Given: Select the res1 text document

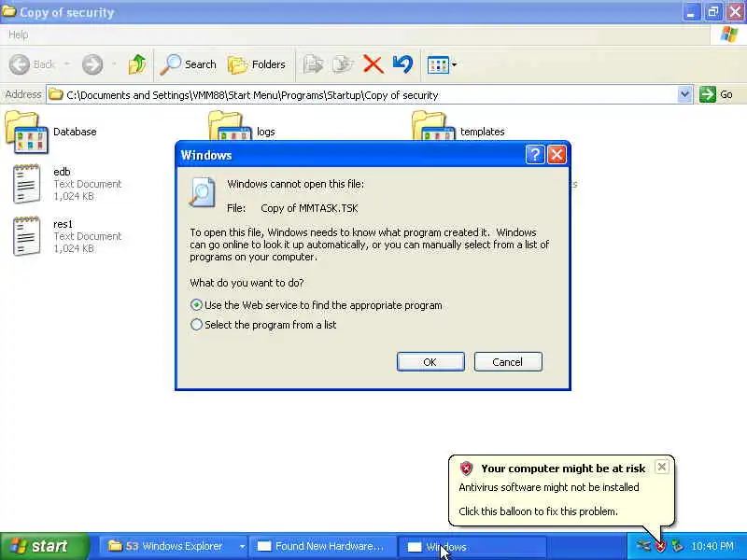Looking at the screenshot, I should [67, 236].
